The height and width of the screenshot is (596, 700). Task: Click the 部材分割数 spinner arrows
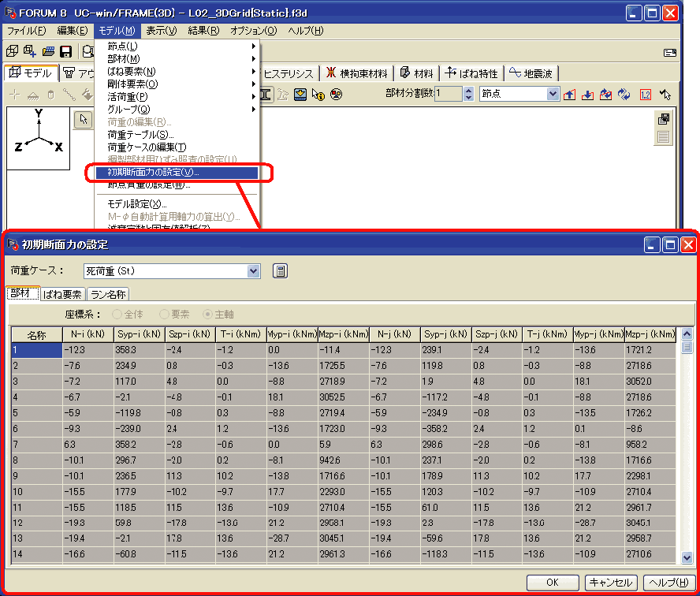click(468, 94)
